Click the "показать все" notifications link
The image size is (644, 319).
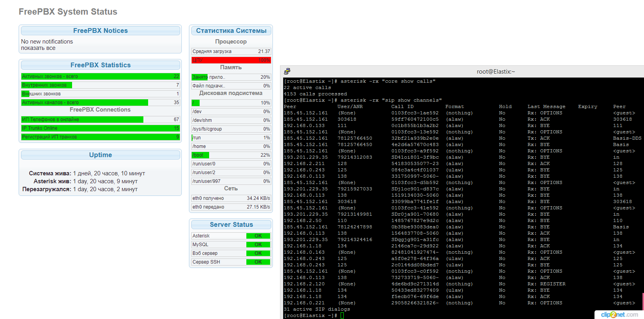38,48
